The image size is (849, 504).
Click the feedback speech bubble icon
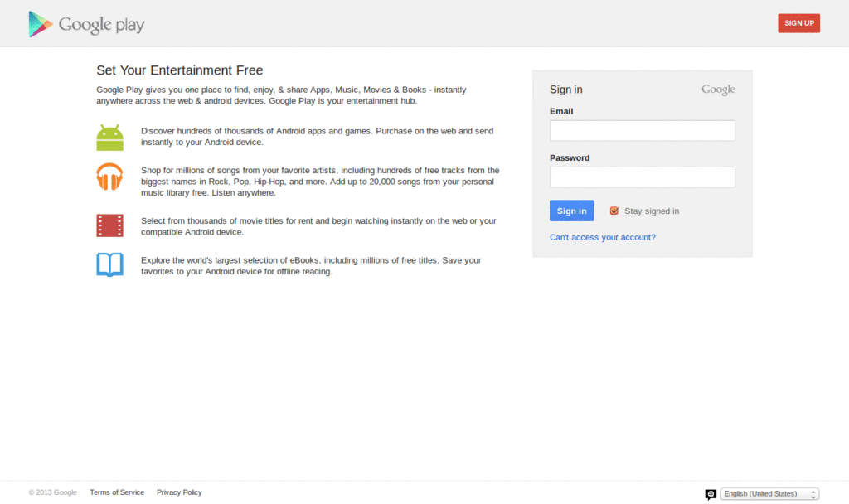tap(711, 494)
